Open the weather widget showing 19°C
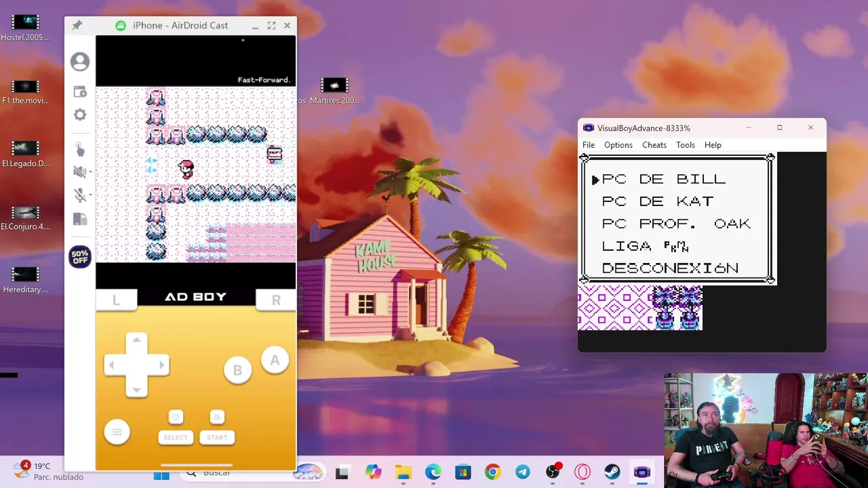The height and width of the screenshot is (488, 868). [x=49, y=471]
